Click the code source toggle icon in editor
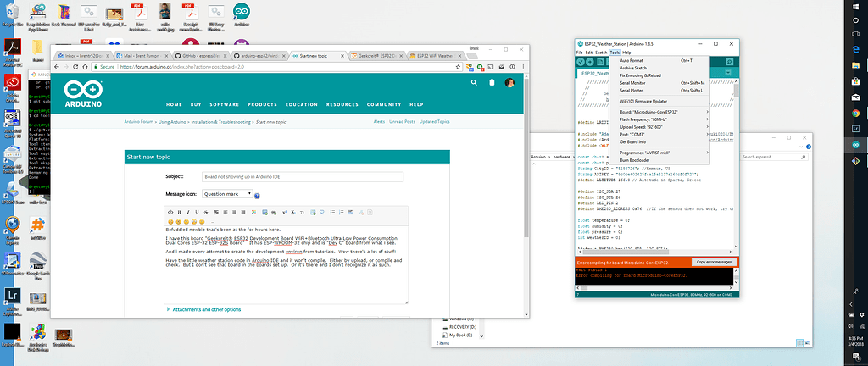 coord(170,212)
